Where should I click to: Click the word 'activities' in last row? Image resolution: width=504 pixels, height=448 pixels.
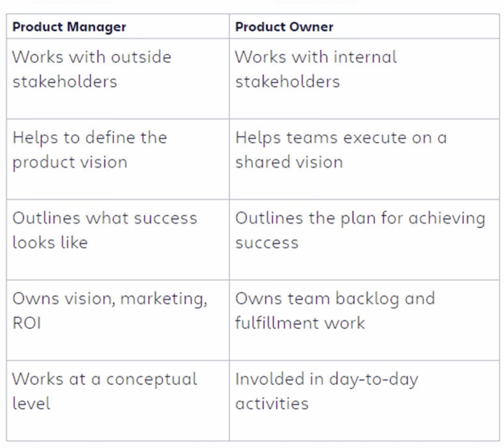[272, 404]
